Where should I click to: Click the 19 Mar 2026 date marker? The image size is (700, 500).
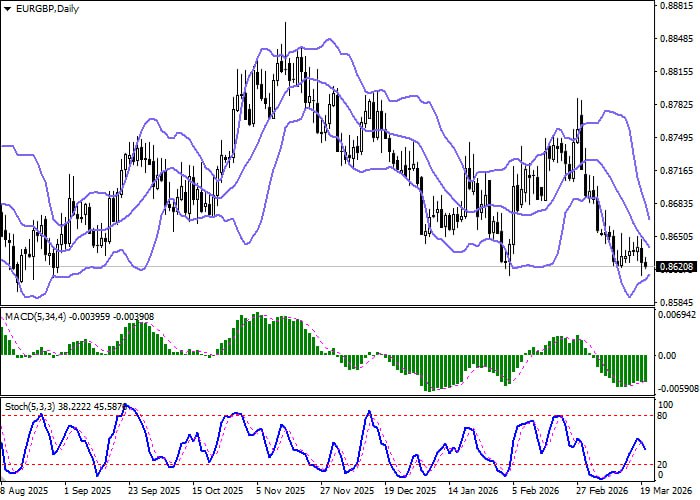tap(668, 491)
